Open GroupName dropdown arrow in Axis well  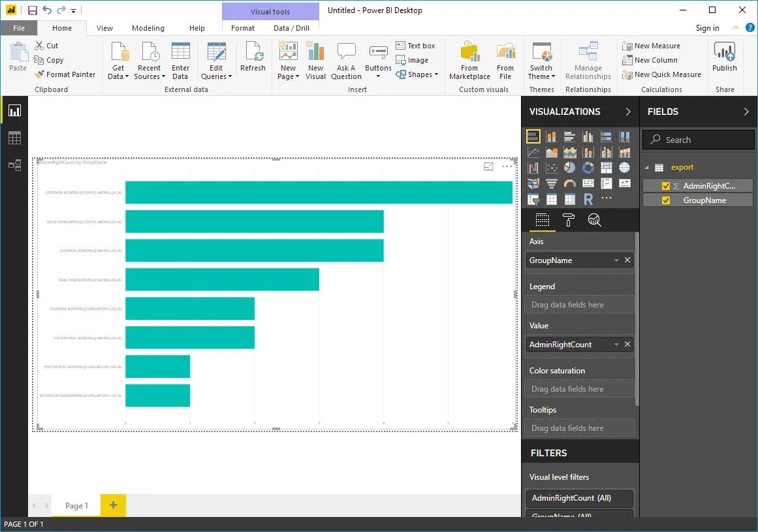tap(616, 260)
